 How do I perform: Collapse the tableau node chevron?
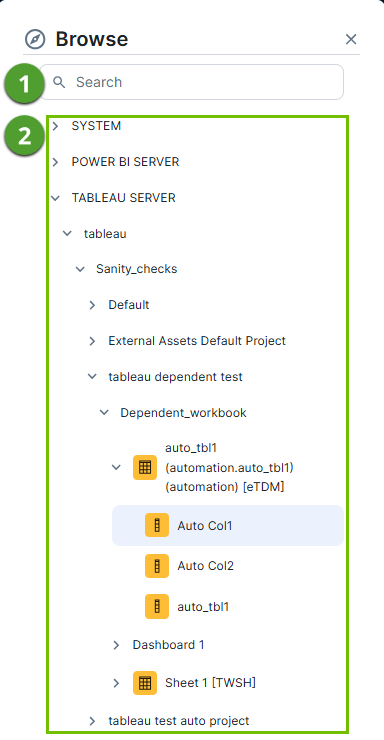point(67,234)
